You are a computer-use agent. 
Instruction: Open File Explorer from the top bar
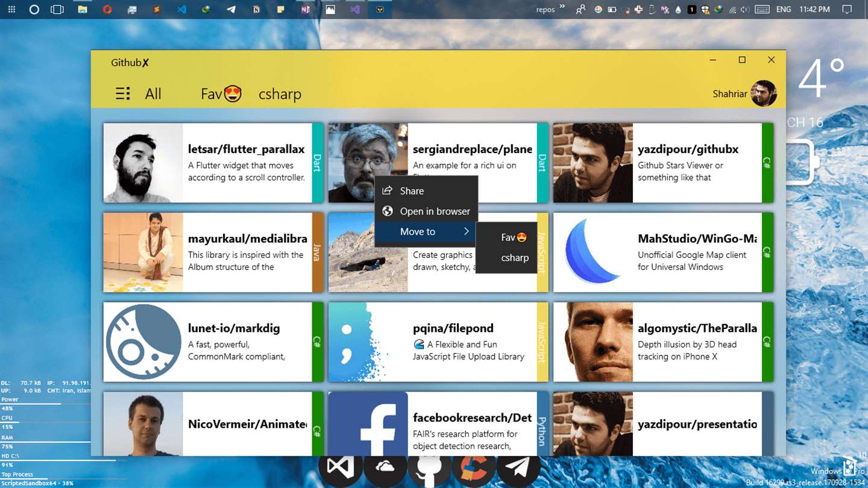[83, 10]
